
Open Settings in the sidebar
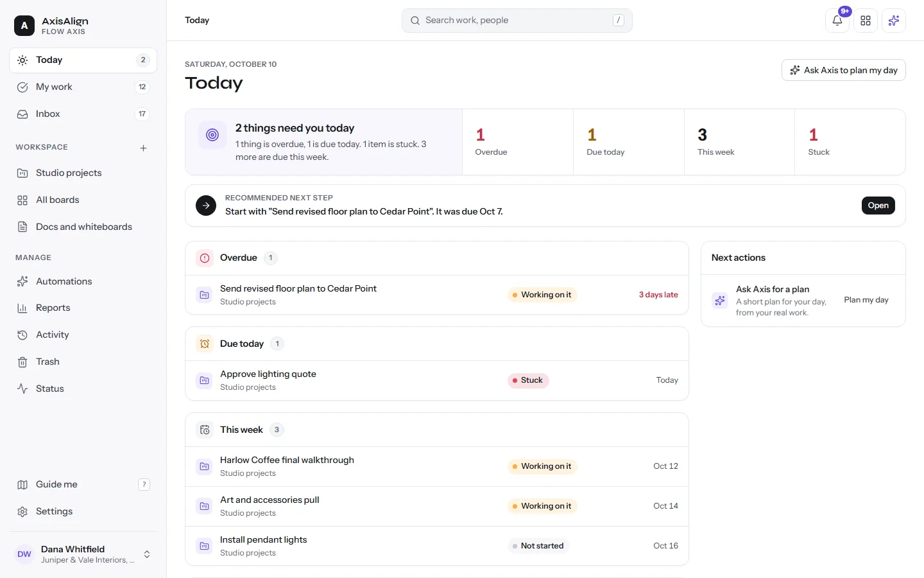[x=83, y=512]
